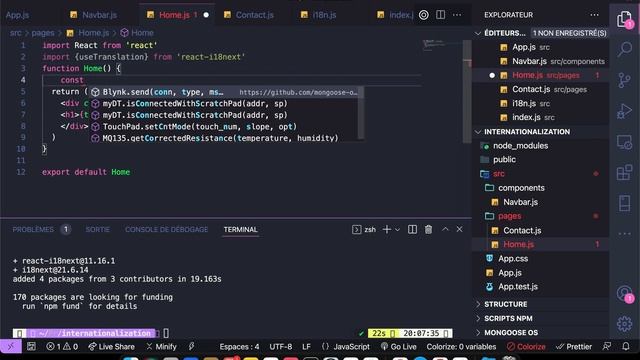Open Source Control view
Image resolution: width=640 pixels, height=360 pixels.
click(624, 80)
